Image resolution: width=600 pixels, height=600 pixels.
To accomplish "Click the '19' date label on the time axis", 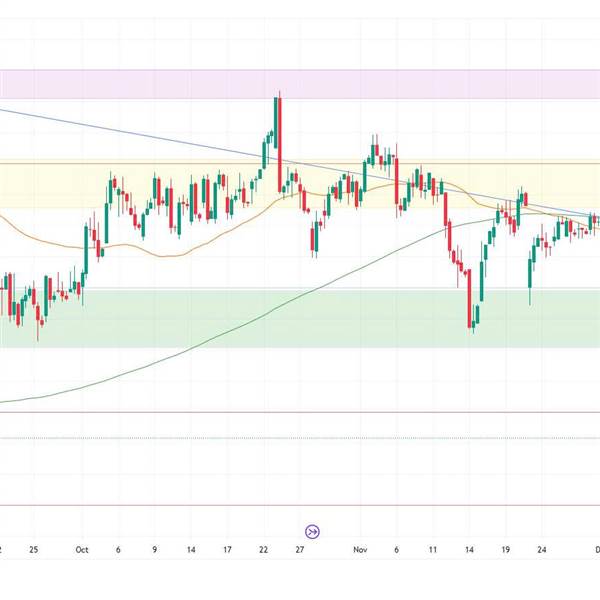I will point(505,549).
